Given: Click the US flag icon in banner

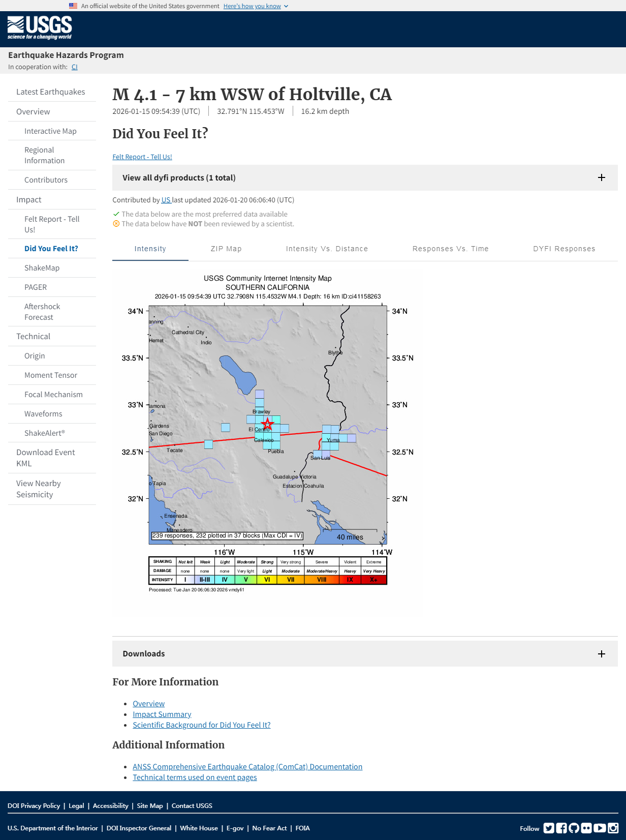Looking at the screenshot, I should click(x=73, y=6).
